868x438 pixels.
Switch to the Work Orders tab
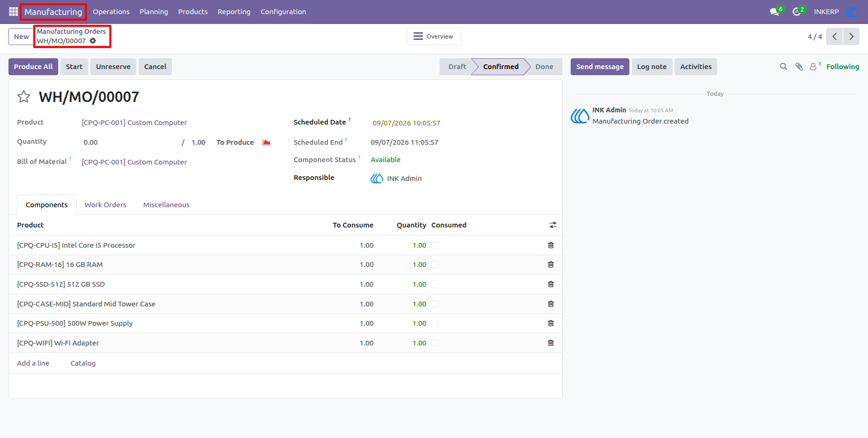[x=105, y=205]
